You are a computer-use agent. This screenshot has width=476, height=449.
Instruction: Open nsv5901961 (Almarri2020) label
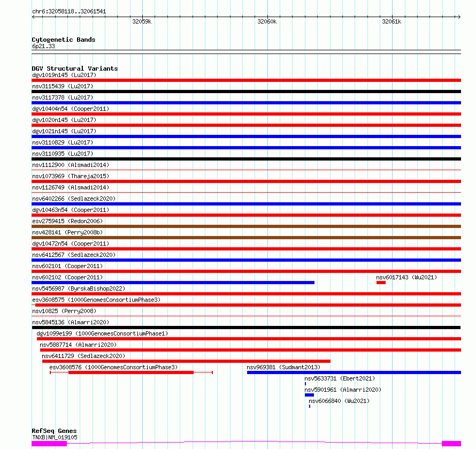coord(343,390)
